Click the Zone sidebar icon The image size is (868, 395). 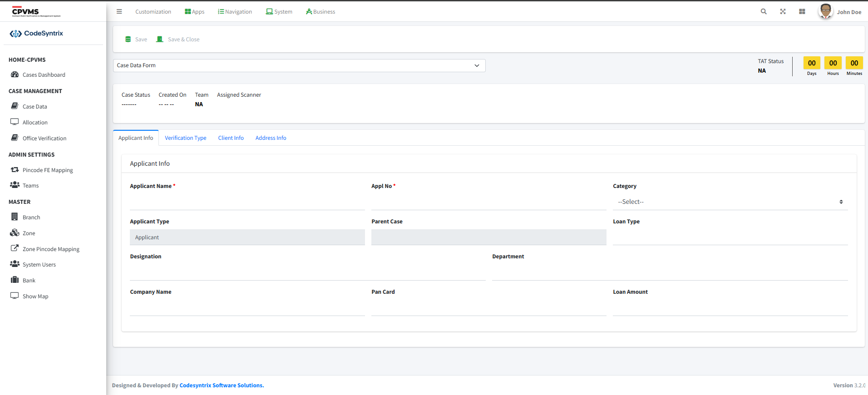coord(15,233)
